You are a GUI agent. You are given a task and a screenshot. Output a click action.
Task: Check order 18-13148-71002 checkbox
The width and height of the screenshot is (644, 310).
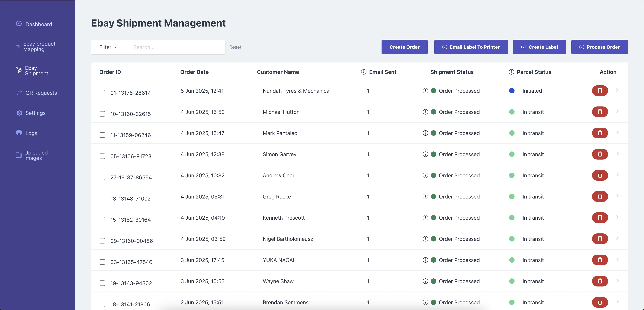point(102,198)
